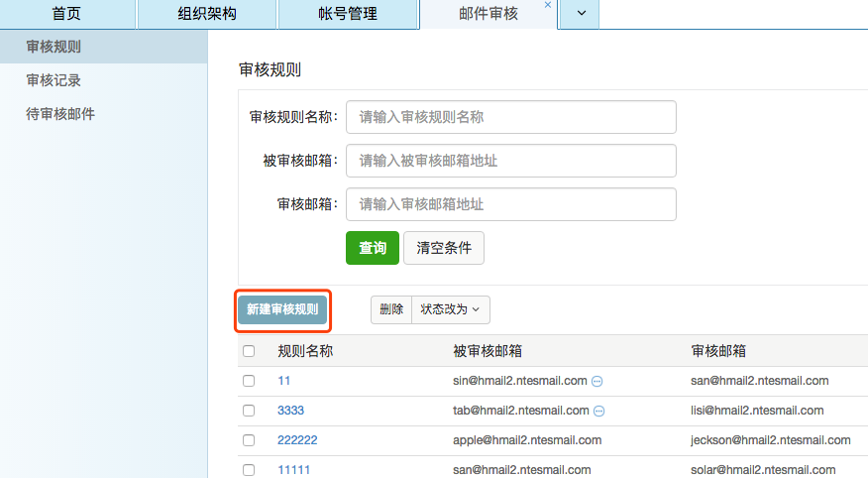The height and width of the screenshot is (478, 868).
Task: Click the 清空条件 button
Action: pyautogui.click(x=444, y=248)
